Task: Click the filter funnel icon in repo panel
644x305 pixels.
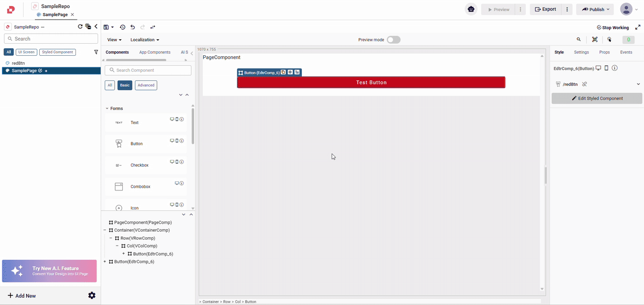Action: tap(96, 52)
